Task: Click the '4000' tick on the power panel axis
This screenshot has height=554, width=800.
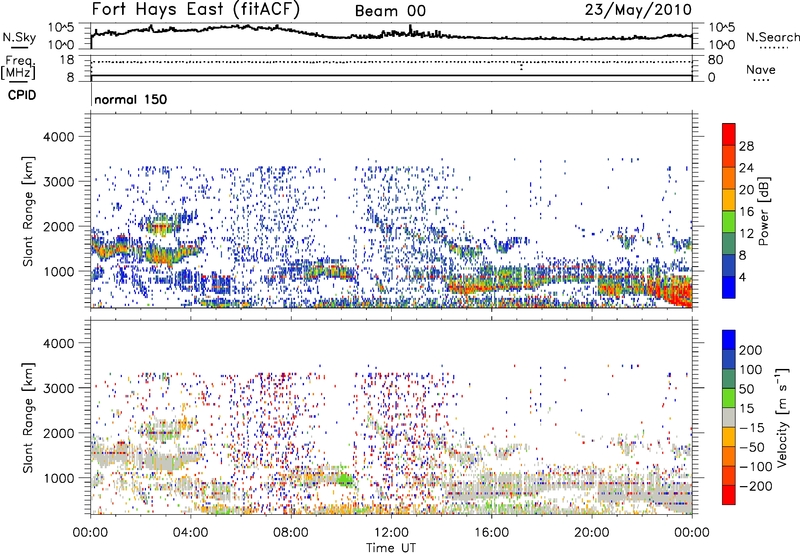Action: click(x=58, y=137)
